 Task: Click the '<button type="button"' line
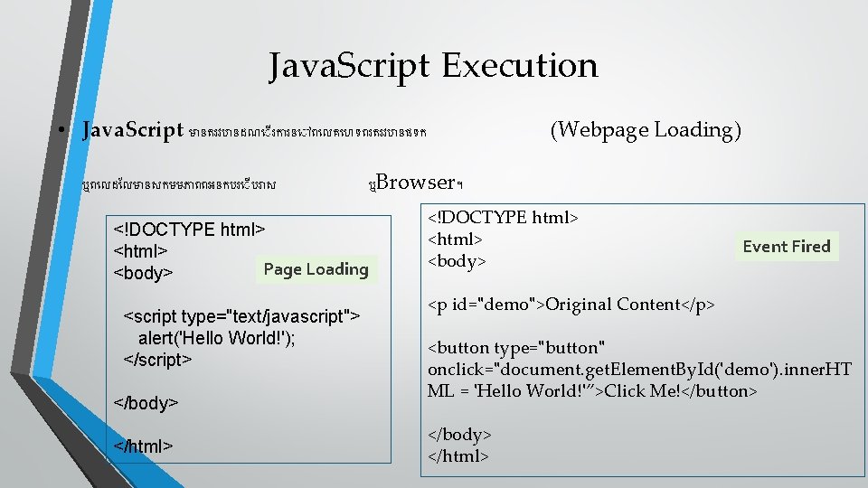coord(516,347)
